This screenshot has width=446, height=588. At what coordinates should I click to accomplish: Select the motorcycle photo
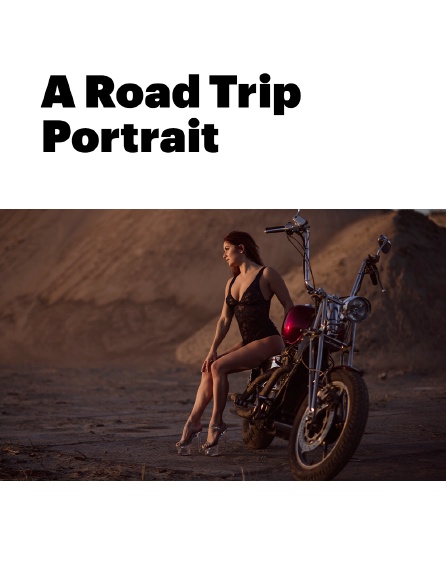click(223, 345)
